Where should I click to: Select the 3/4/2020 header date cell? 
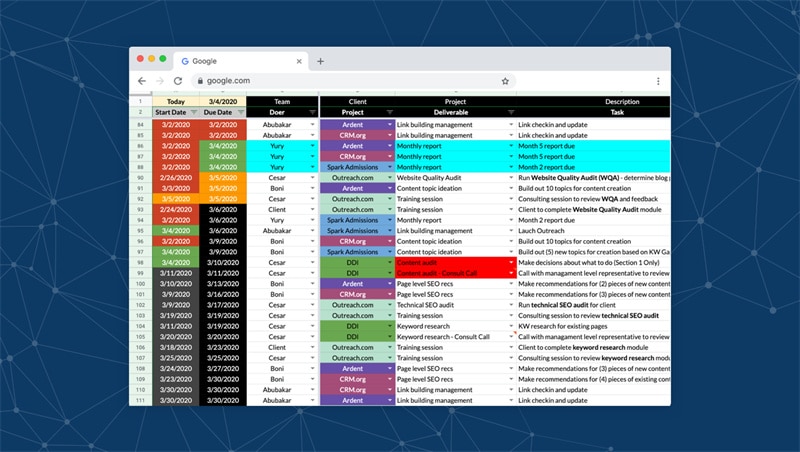[x=223, y=102]
